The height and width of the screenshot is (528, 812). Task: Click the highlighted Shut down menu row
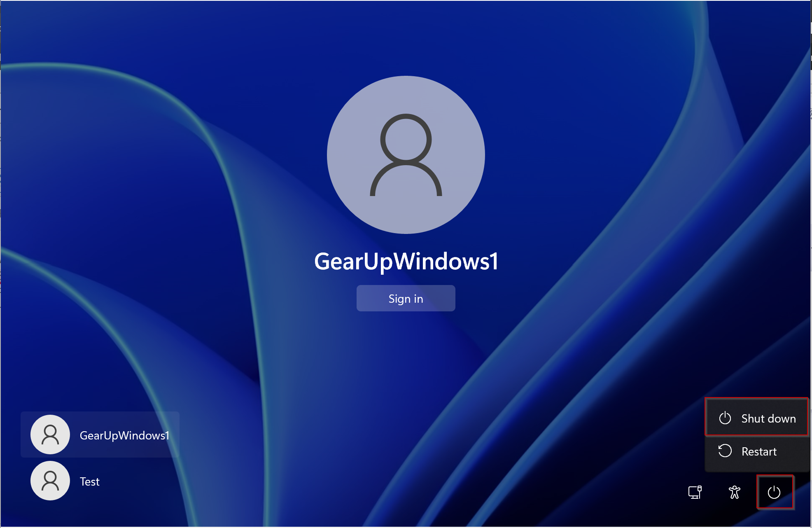(756, 418)
